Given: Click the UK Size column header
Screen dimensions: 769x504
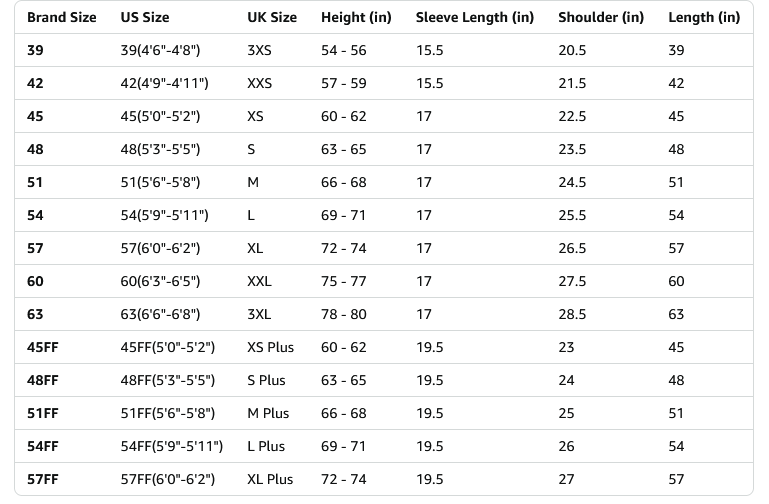Looking at the screenshot, I should click(x=272, y=18).
